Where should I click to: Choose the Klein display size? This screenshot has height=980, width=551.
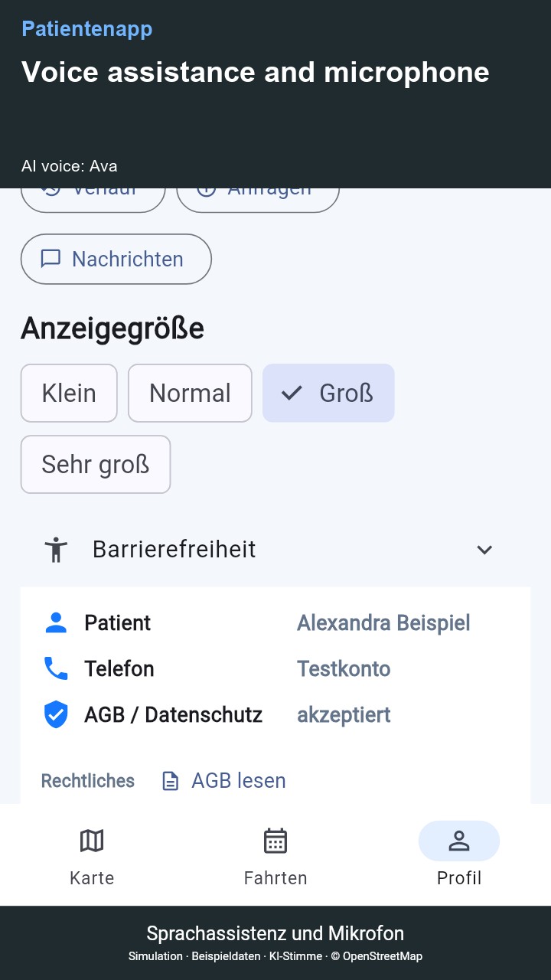[69, 393]
